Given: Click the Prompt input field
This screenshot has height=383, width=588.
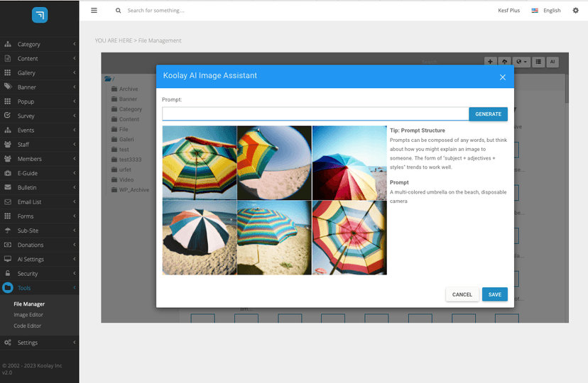Looking at the screenshot, I should (x=315, y=113).
